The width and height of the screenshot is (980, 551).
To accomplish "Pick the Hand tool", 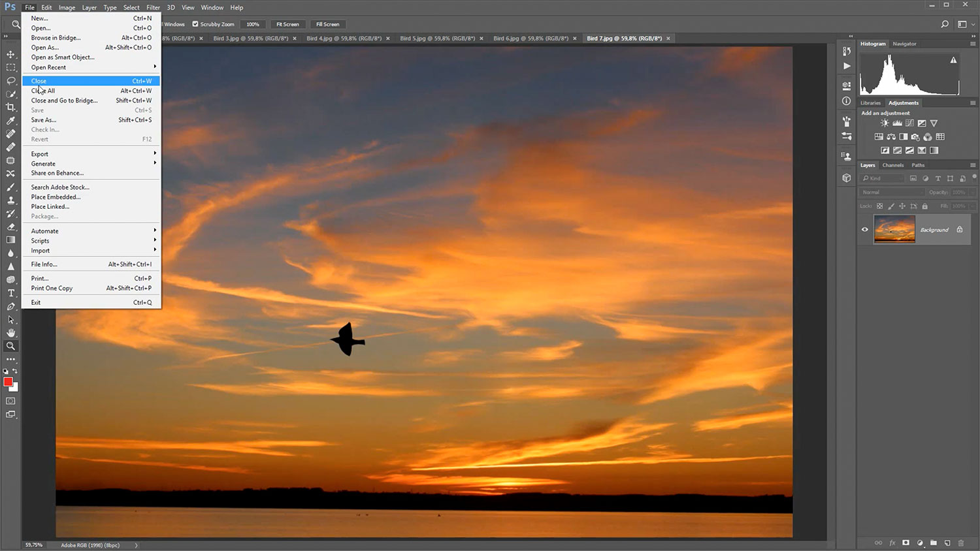I will [x=10, y=333].
